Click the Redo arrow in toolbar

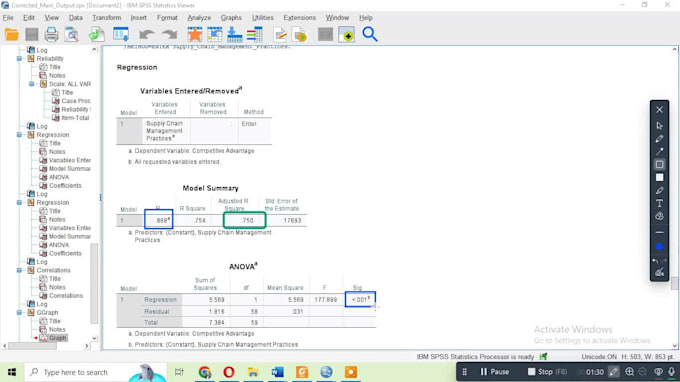point(170,34)
